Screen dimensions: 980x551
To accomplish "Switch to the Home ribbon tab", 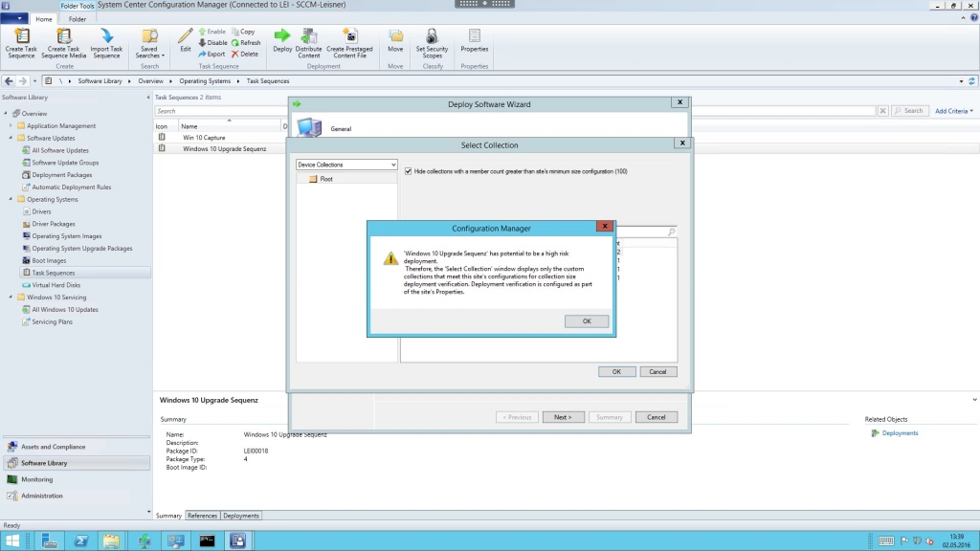I will coord(44,19).
